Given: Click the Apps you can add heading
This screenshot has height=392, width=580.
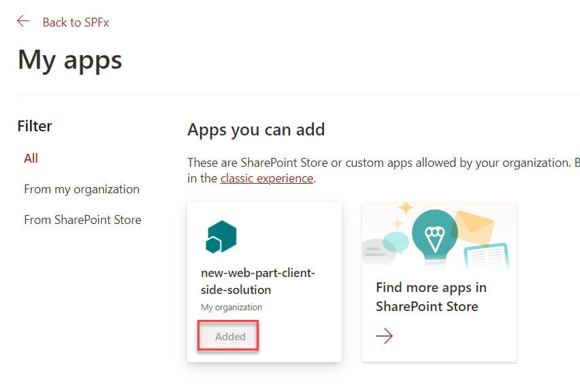Looking at the screenshot, I should pyautogui.click(x=256, y=130).
